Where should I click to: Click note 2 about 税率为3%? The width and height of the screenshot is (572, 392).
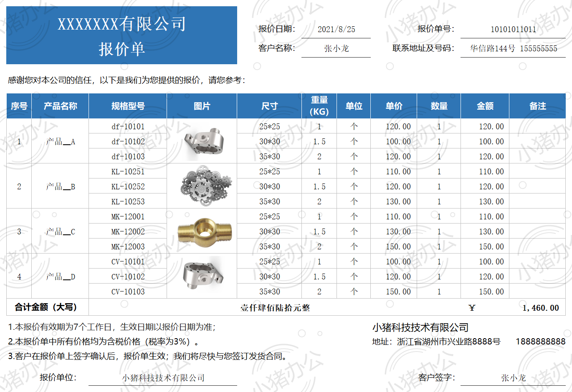104,342
